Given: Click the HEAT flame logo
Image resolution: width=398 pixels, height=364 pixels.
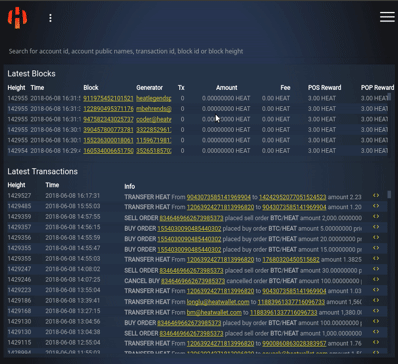Looking at the screenshot, I should (17, 18).
